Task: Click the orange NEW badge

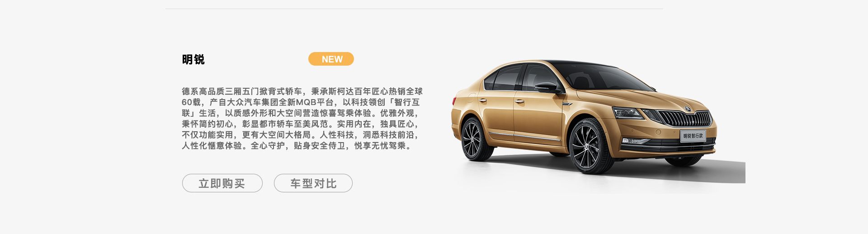Action: (331, 59)
